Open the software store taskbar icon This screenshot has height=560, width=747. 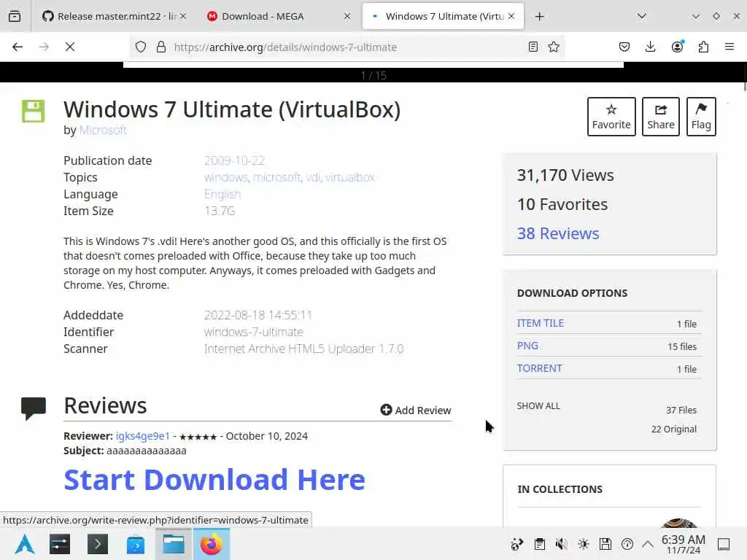click(x=135, y=544)
